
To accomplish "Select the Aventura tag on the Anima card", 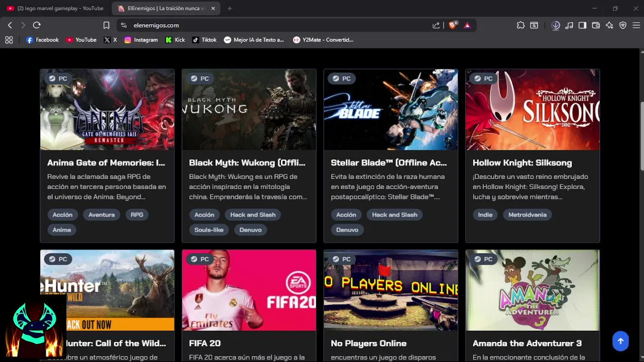I will [x=102, y=215].
